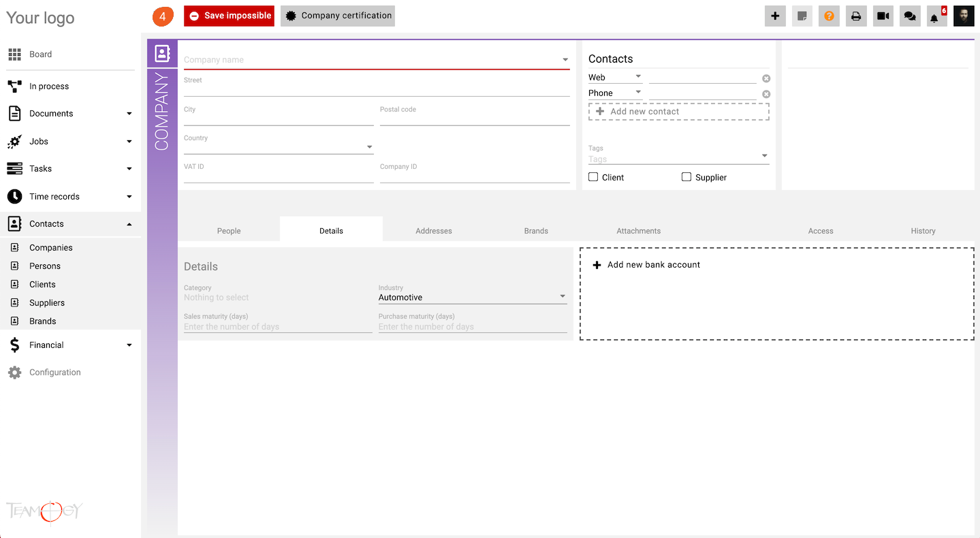Open the Company name dropdown arrow
980x538 pixels.
[x=565, y=60]
